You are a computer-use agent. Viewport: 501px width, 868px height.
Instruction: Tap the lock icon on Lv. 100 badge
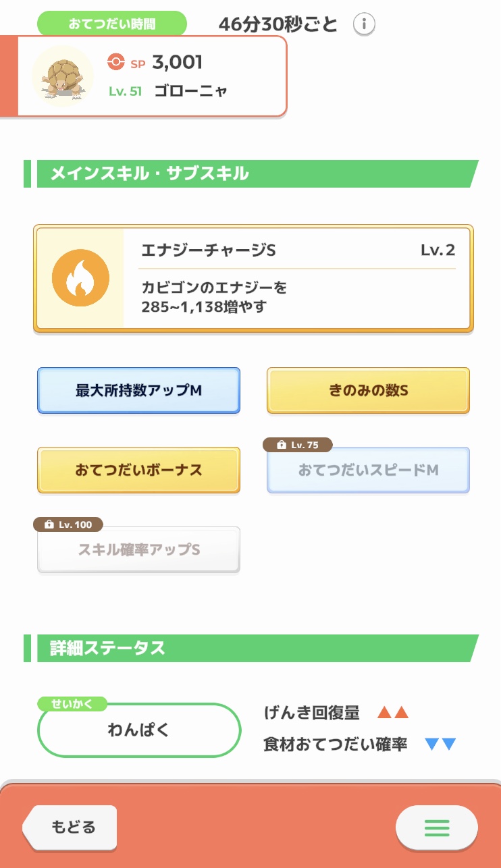49,524
